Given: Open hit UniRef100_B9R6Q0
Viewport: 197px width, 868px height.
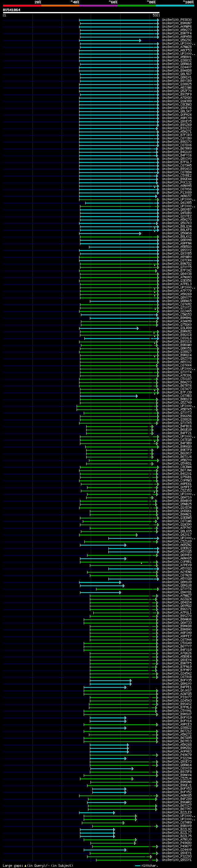Looking at the screenshot, I should [x=177, y=447].
